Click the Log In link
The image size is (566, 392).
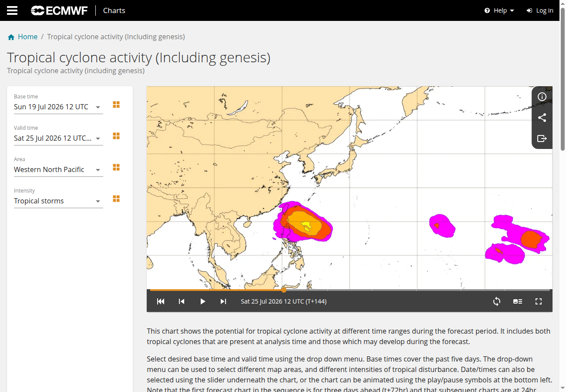click(540, 10)
